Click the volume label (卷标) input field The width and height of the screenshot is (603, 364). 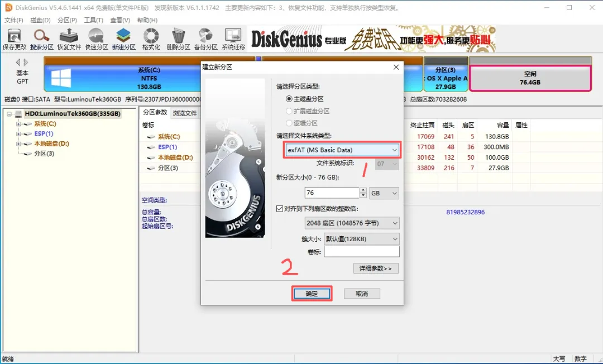point(362,252)
